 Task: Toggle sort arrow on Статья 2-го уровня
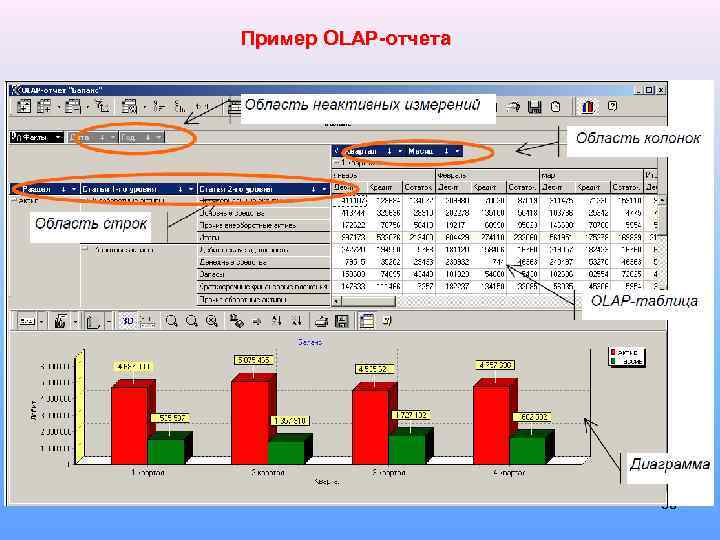point(314,189)
